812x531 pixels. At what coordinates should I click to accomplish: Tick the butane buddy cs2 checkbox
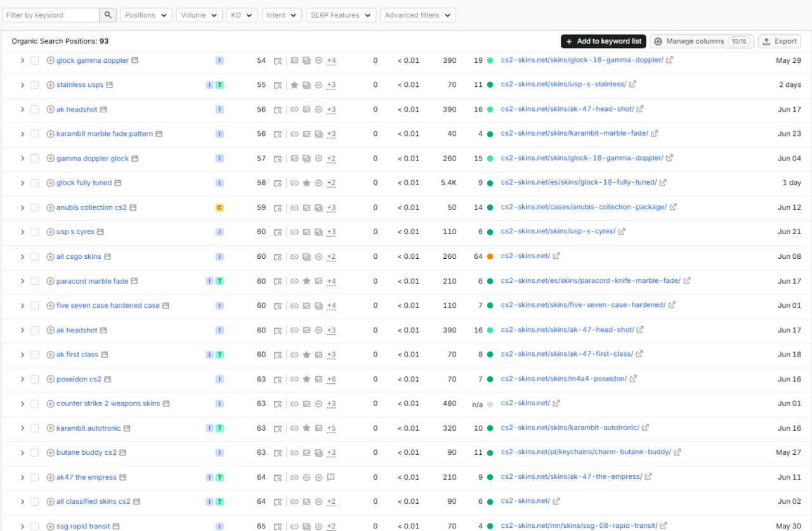(x=35, y=453)
